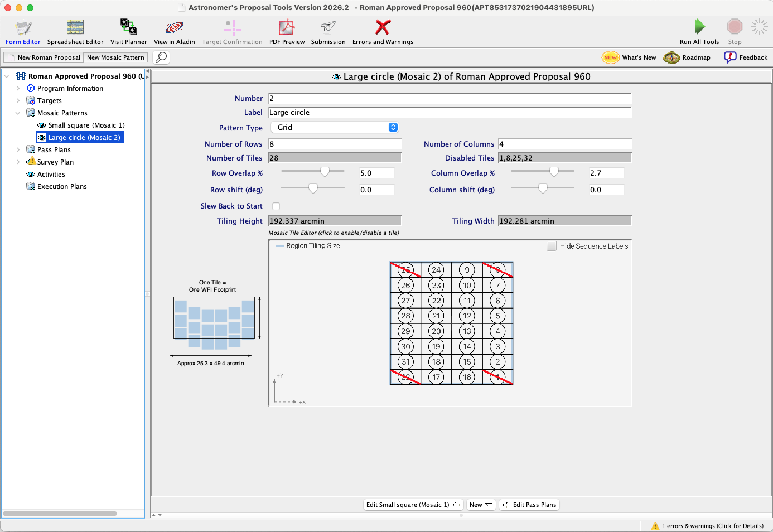Open the Roadmap
The width and height of the screenshot is (773, 532).
(x=687, y=57)
